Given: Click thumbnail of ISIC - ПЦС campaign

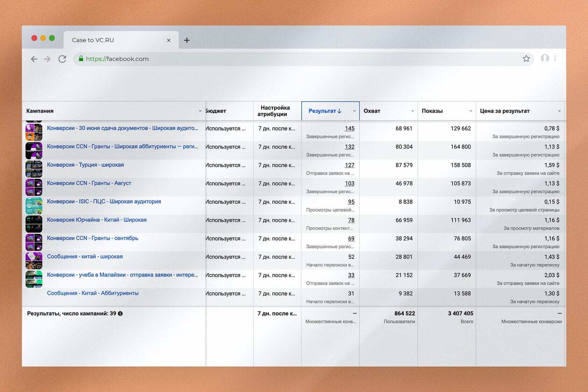Looking at the screenshot, I should pos(34,206).
